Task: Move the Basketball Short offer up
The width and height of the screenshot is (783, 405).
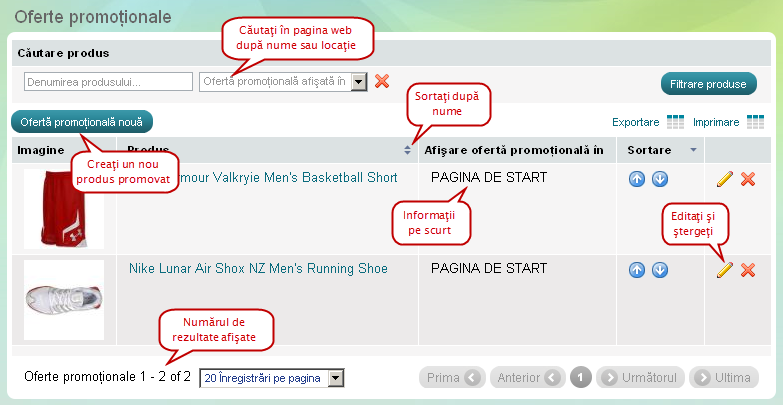Action: tap(637, 179)
